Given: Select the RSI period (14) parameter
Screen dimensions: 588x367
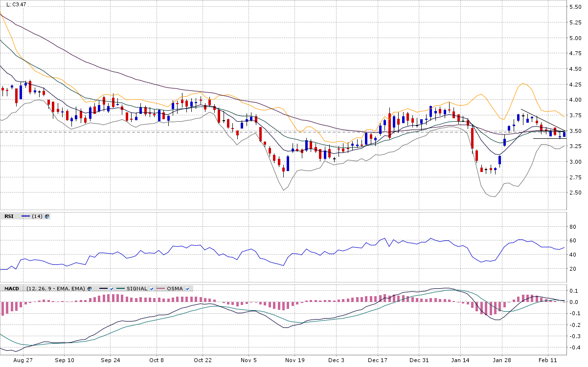Looking at the screenshot, I should click(x=37, y=216).
